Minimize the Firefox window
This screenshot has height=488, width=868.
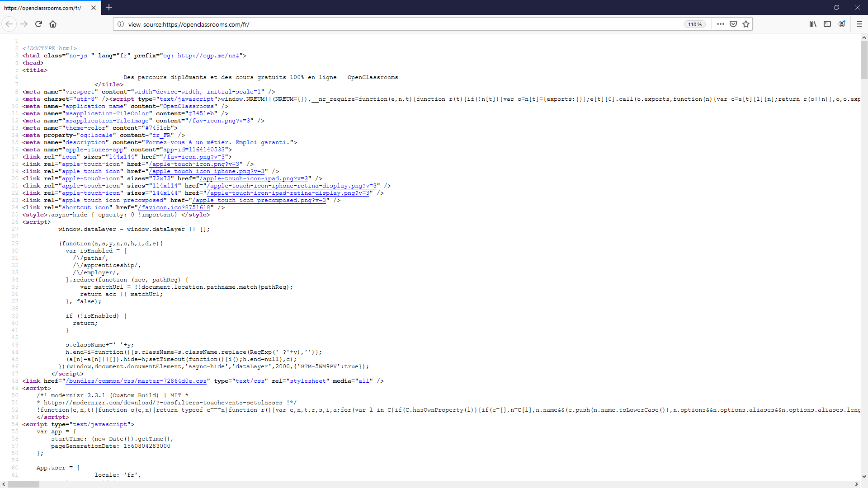pos(816,7)
